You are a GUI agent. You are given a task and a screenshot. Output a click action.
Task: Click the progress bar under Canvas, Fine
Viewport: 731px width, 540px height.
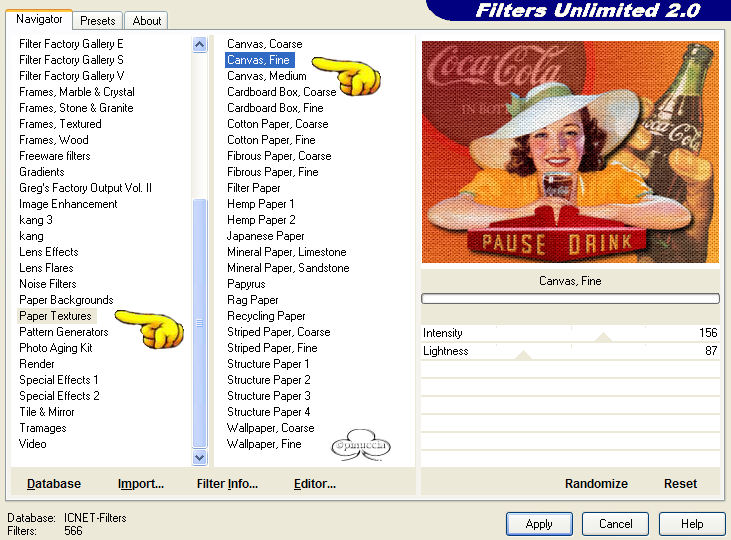[x=570, y=298]
